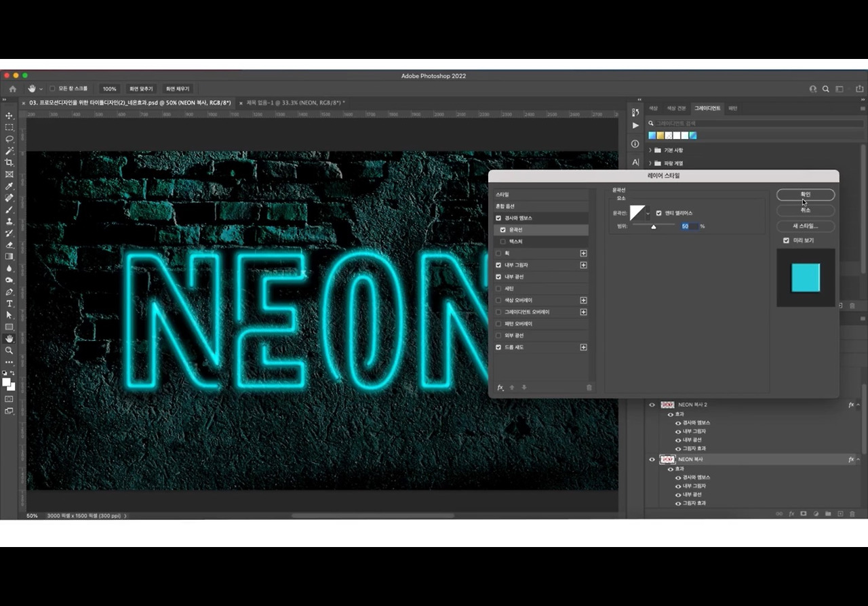Open the Properties info panel icon
Image resolution: width=868 pixels, height=606 pixels.
635,144
